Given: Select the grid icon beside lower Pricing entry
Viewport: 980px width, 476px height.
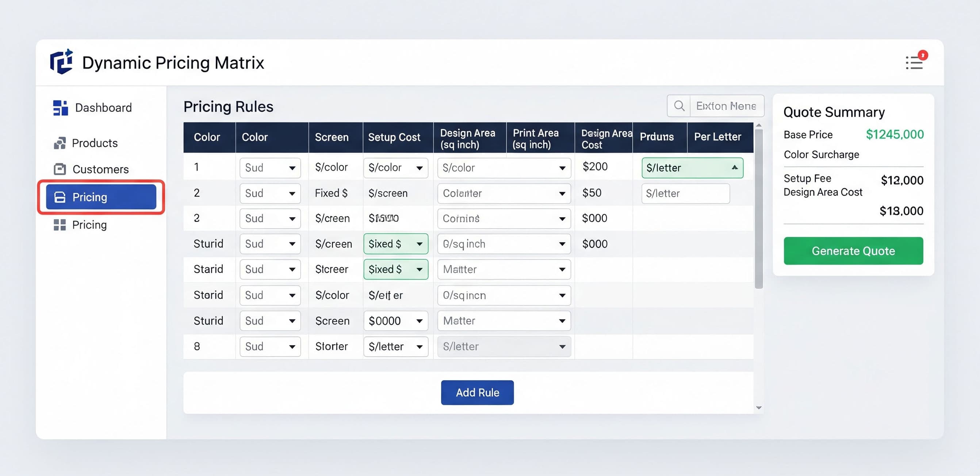Looking at the screenshot, I should pyautogui.click(x=60, y=225).
